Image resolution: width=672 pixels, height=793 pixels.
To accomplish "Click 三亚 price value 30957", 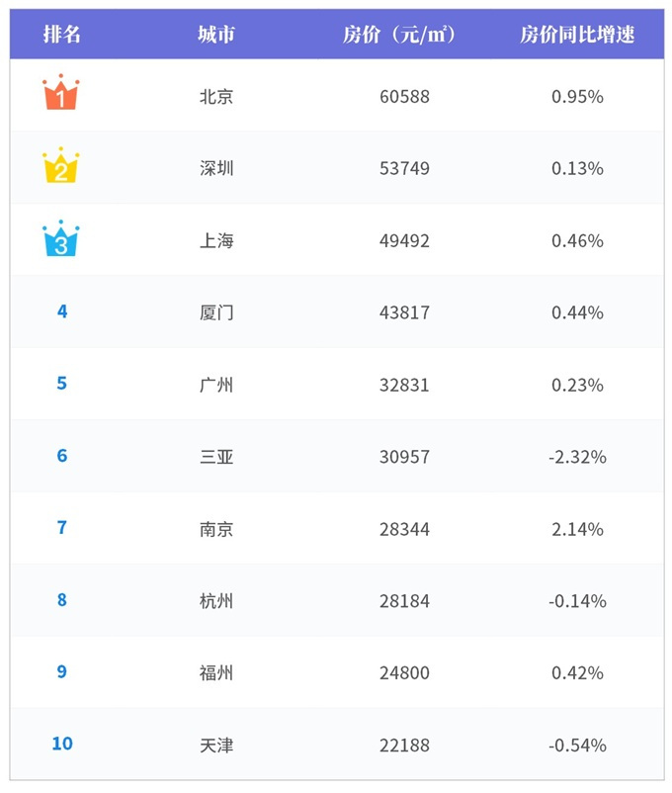I will [x=404, y=457].
